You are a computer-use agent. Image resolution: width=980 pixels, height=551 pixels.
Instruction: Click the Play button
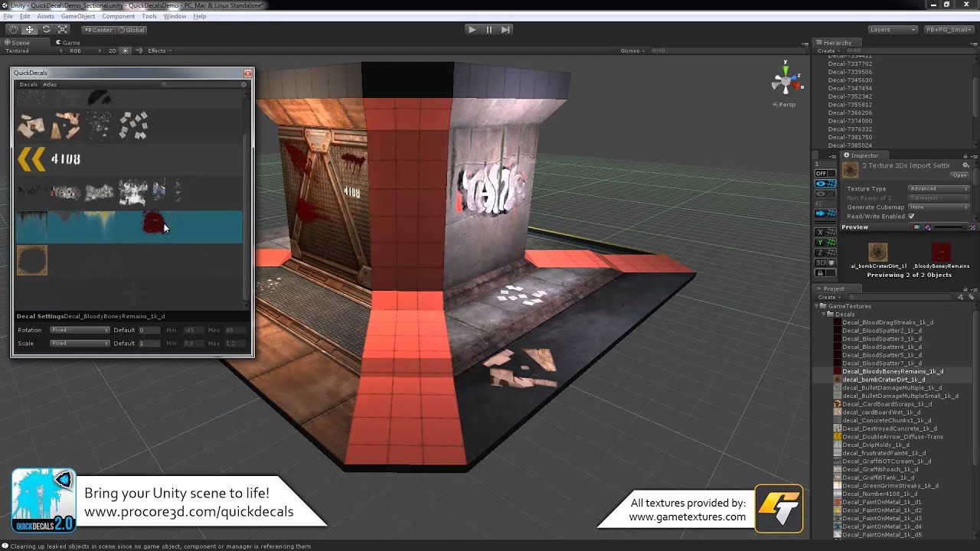point(472,29)
